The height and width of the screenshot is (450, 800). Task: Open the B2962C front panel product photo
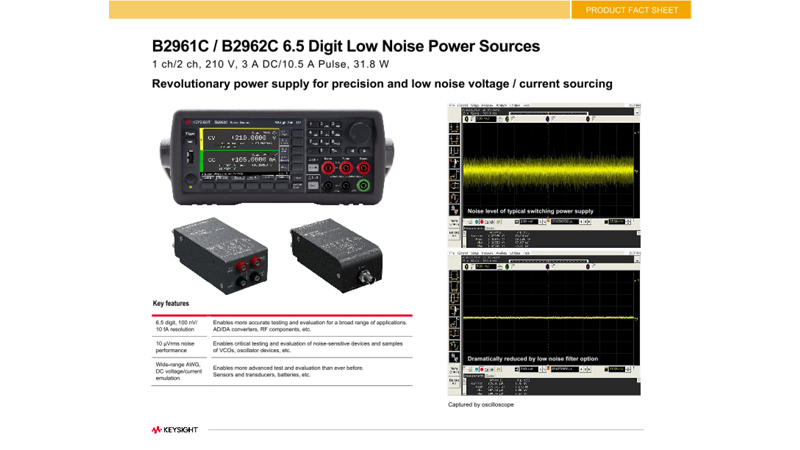277,157
